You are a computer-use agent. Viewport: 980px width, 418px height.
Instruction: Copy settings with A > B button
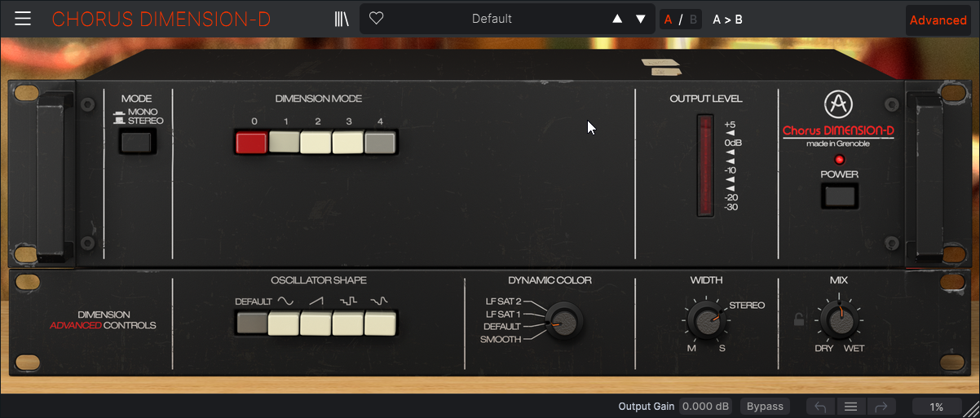727,19
